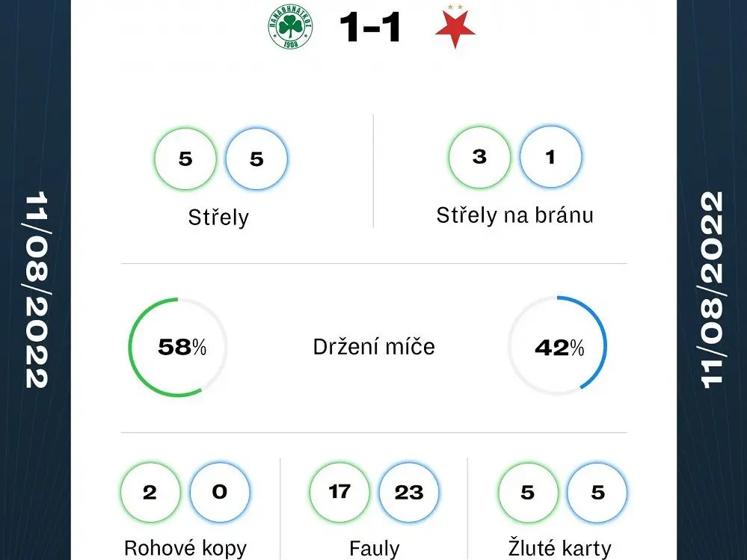Viewport: 747px width, 560px height.
Task: Click the Slavia red star logo
Action: point(455,27)
